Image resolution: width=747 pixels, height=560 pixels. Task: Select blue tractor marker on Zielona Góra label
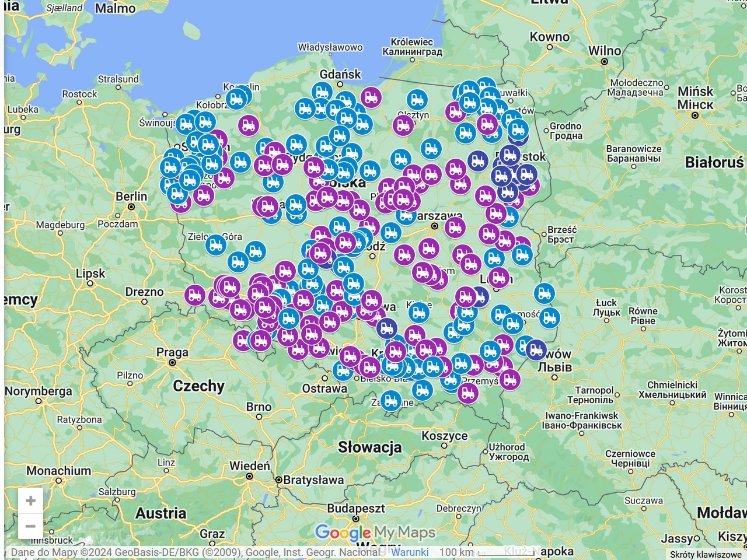point(216,244)
